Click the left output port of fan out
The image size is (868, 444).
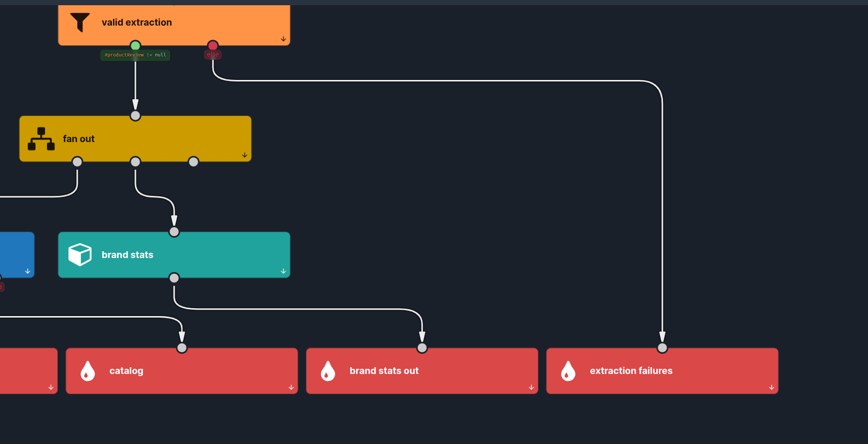(x=77, y=162)
